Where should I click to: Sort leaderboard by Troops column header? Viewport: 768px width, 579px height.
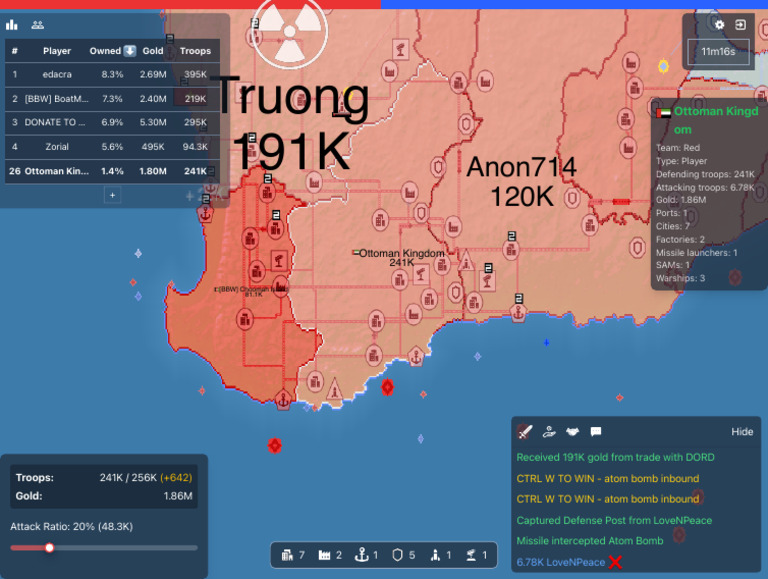click(x=196, y=51)
